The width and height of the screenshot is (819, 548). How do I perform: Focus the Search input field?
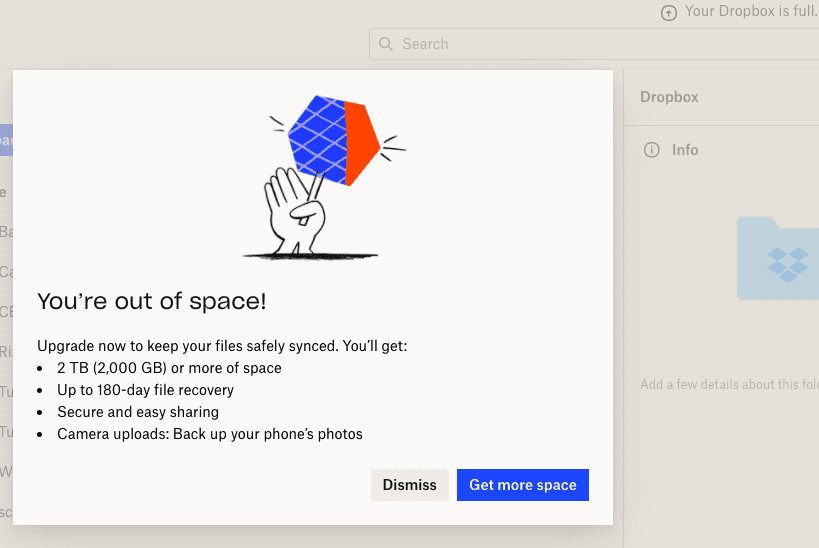[x=600, y=44]
